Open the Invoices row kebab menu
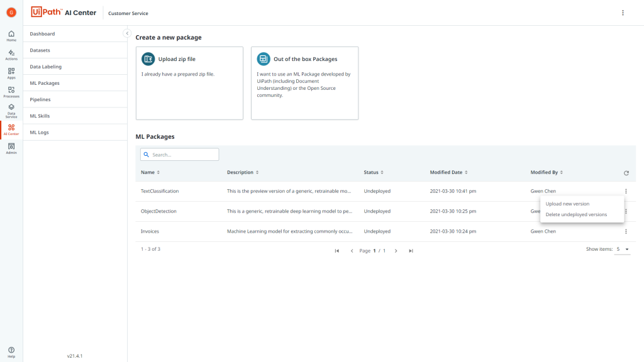The height and width of the screenshot is (362, 644). (x=626, y=231)
